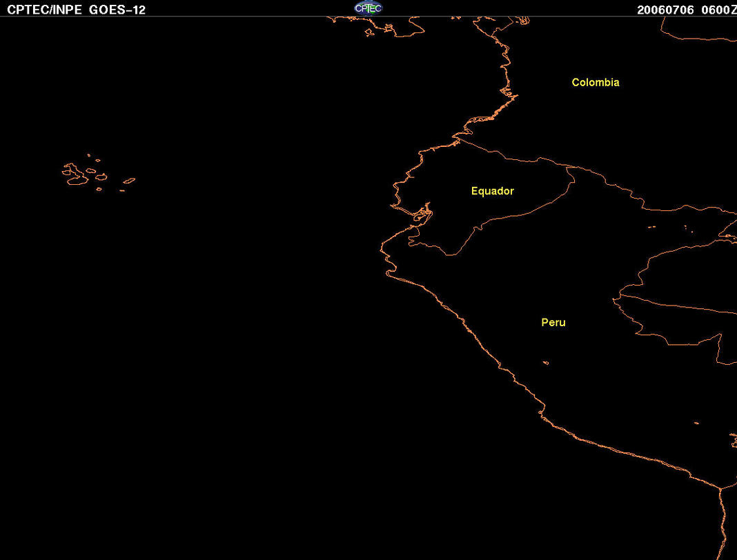737x560 pixels.
Task: Click the Galapagos Islands outline
Action: (x=98, y=172)
